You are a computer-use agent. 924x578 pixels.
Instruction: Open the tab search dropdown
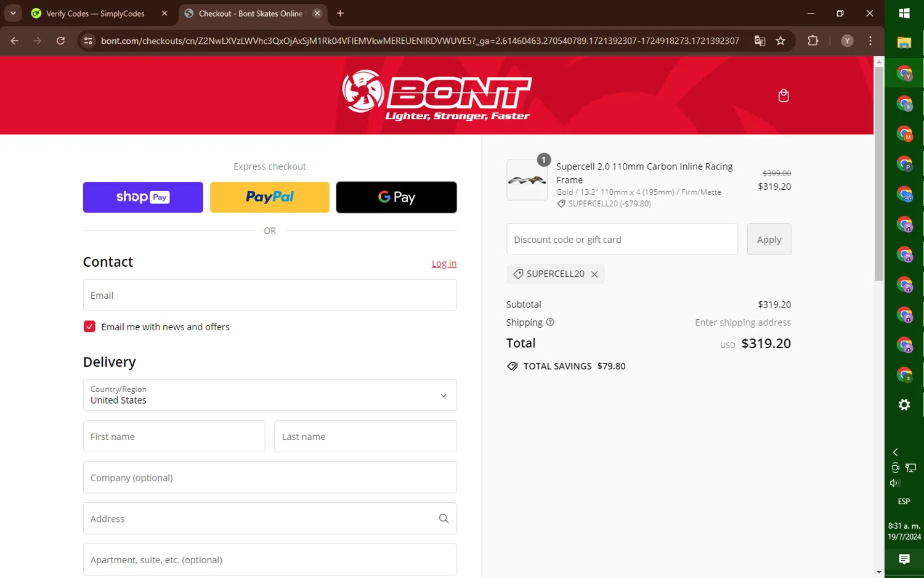(x=13, y=13)
